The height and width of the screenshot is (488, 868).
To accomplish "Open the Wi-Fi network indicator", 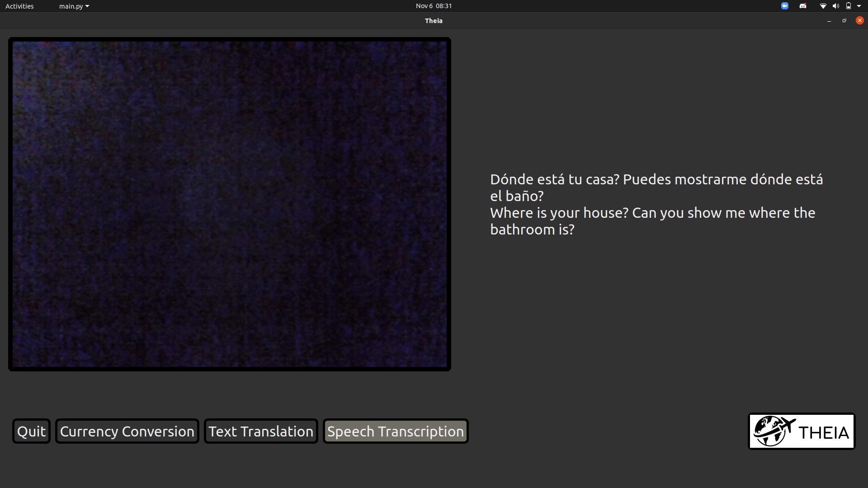I will 823,6.
